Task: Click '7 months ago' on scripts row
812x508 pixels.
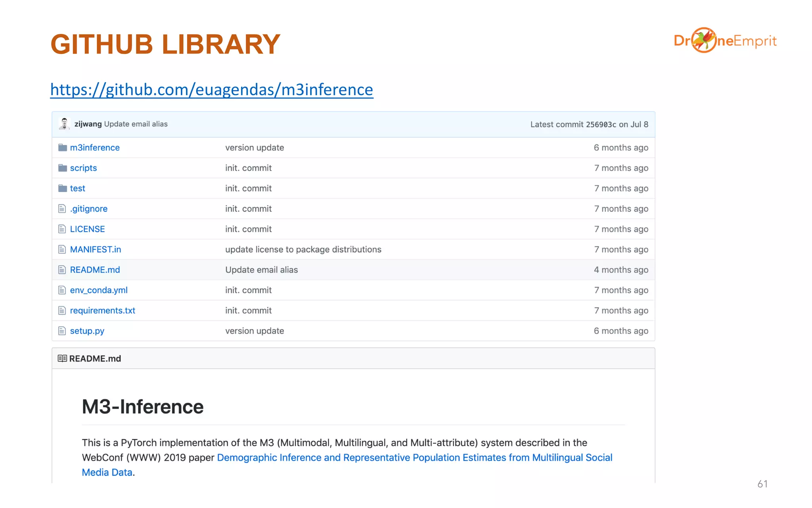Action: pyautogui.click(x=621, y=168)
